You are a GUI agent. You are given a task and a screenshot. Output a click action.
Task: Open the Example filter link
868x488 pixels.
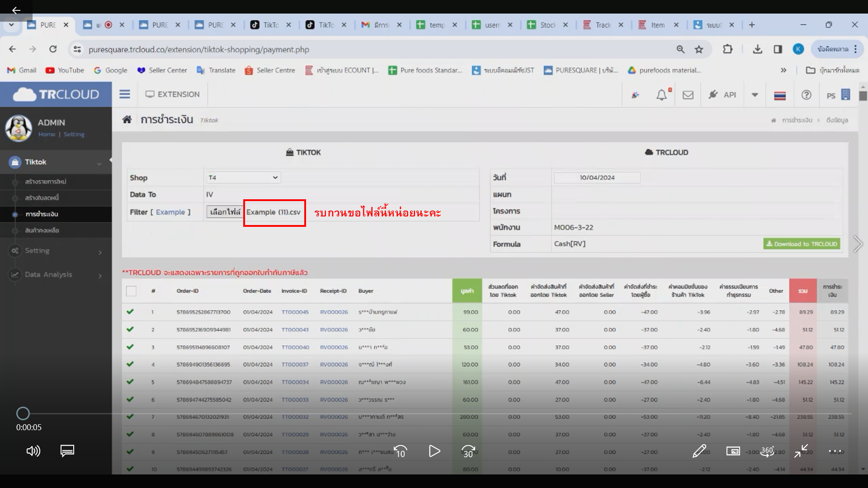pyautogui.click(x=170, y=212)
